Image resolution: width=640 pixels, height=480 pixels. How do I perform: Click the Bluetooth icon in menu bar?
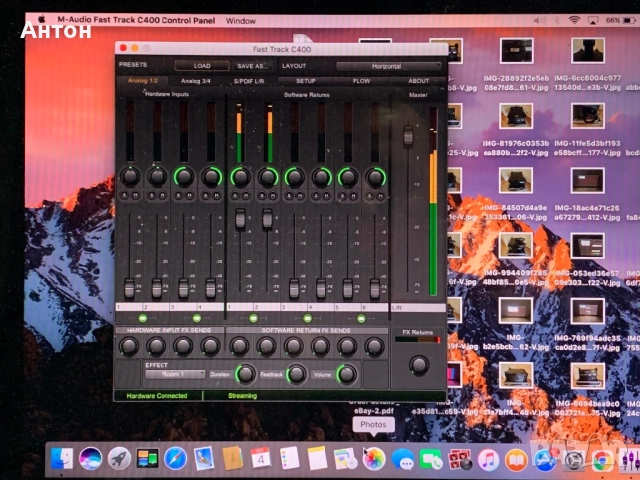tap(557, 20)
